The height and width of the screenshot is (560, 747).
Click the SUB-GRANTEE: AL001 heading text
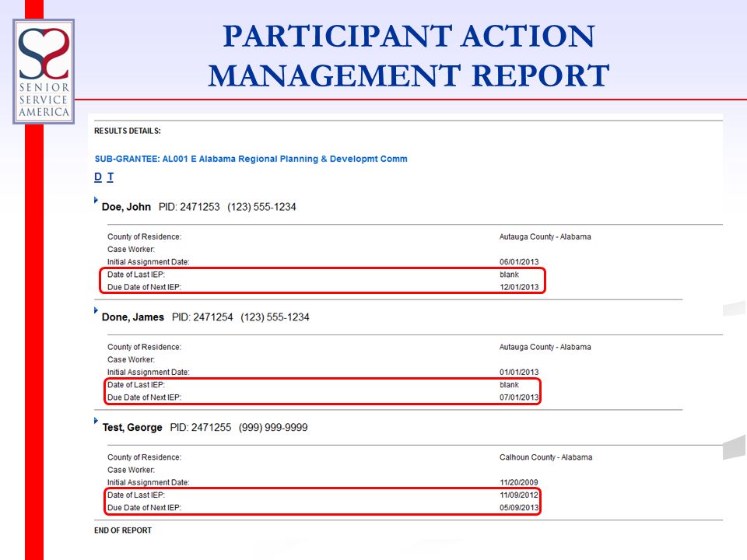(251, 159)
